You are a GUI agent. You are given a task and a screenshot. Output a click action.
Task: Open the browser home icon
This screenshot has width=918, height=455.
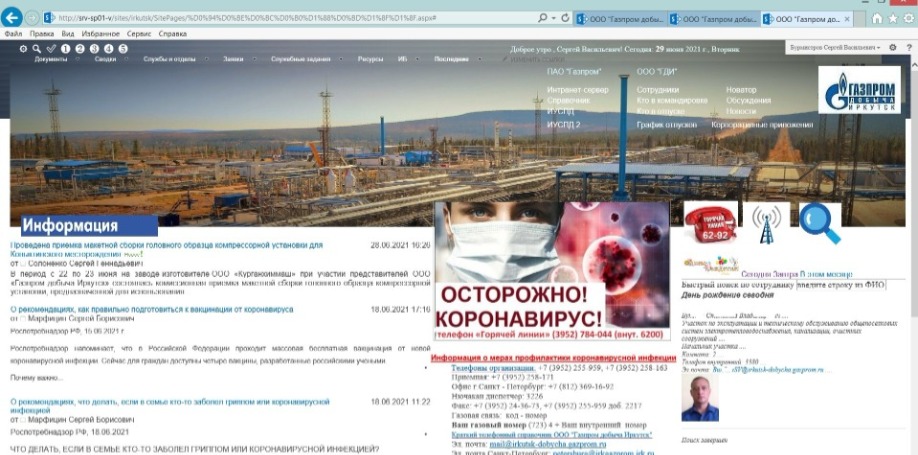877,18
